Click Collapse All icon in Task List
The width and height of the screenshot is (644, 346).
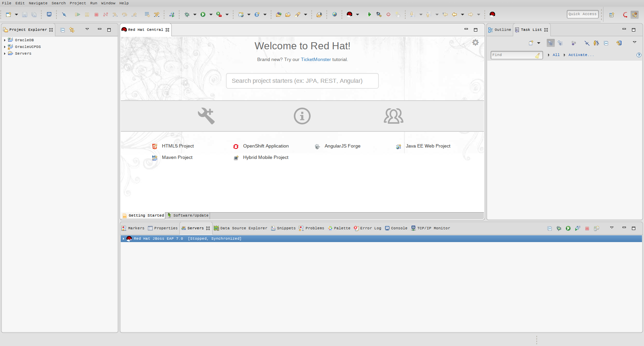606,43
